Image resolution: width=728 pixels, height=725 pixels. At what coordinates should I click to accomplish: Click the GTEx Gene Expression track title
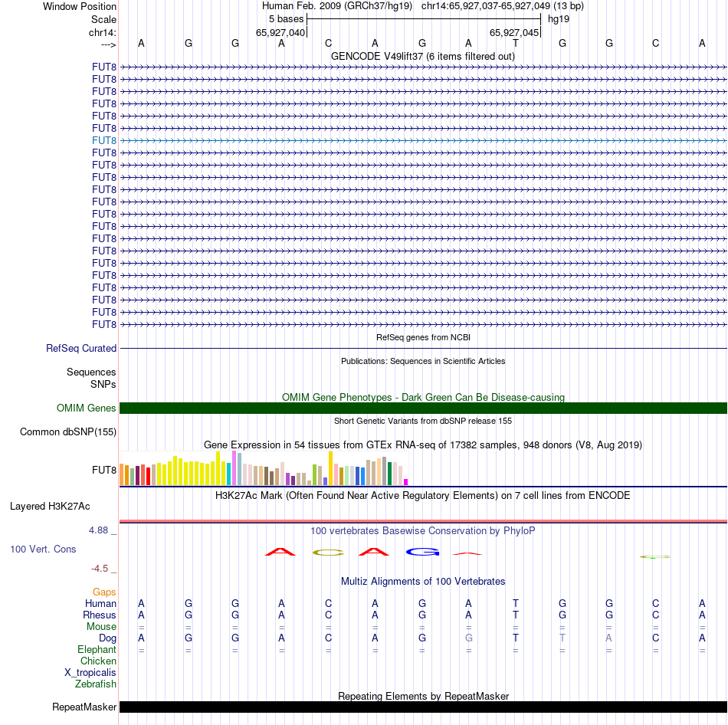click(423, 445)
